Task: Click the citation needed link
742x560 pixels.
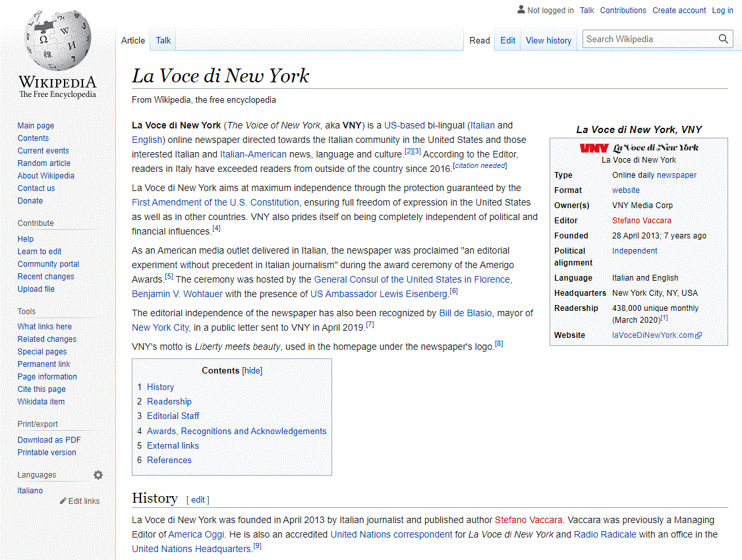Action: click(x=480, y=165)
